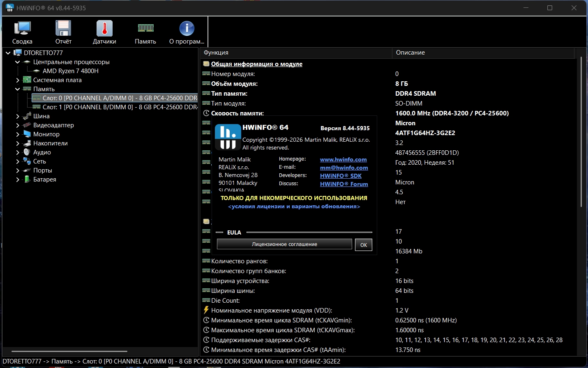This screenshot has height=368, width=588.
Task: Expand the Системная плата node
Action: [x=18, y=80]
